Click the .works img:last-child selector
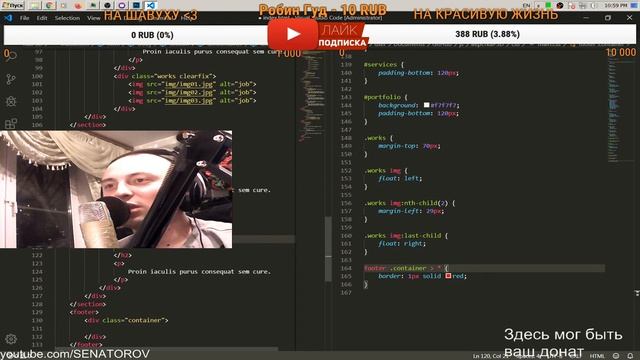This screenshot has width=640, height=360. (x=406, y=236)
